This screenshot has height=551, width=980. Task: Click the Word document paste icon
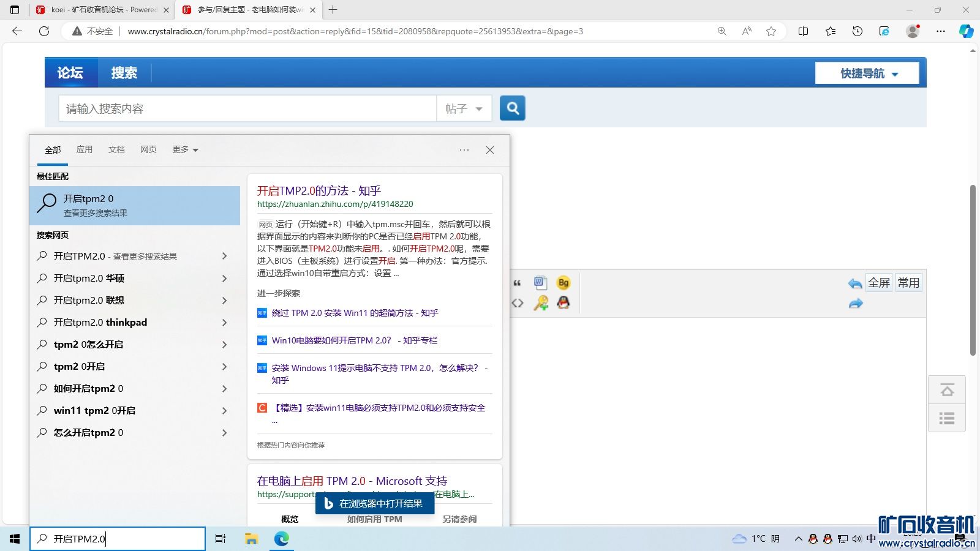(540, 283)
